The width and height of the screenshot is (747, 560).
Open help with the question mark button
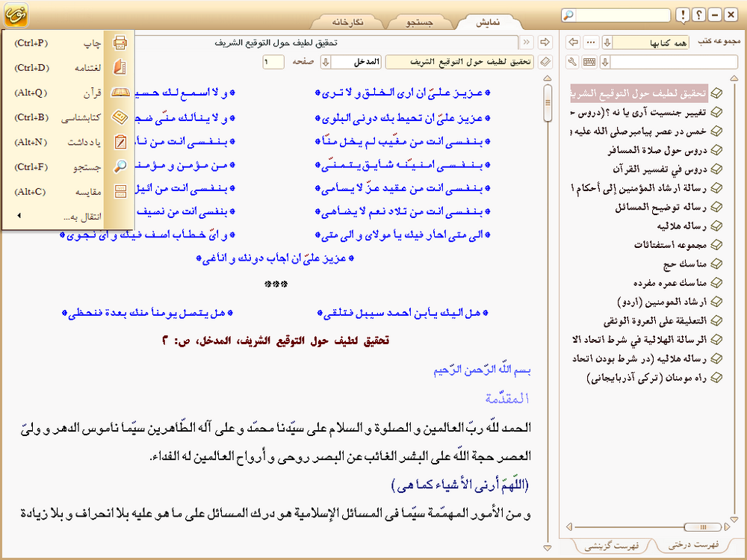[699, 15]
